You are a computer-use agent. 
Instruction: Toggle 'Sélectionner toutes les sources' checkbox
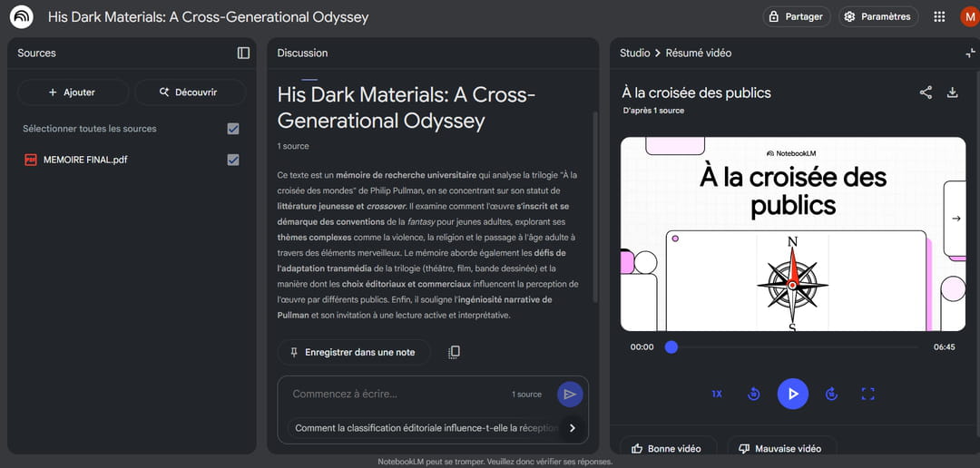tap(233, 129)
